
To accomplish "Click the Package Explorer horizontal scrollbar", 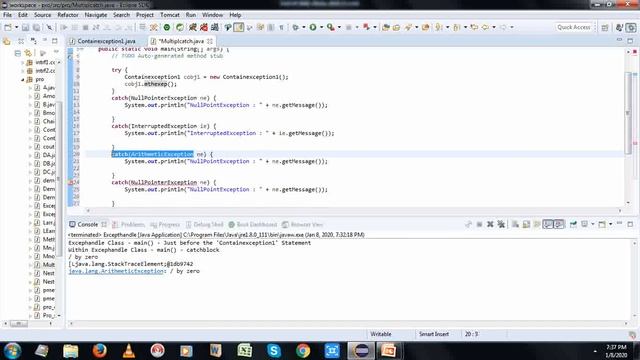I will [x=19, y=324].
